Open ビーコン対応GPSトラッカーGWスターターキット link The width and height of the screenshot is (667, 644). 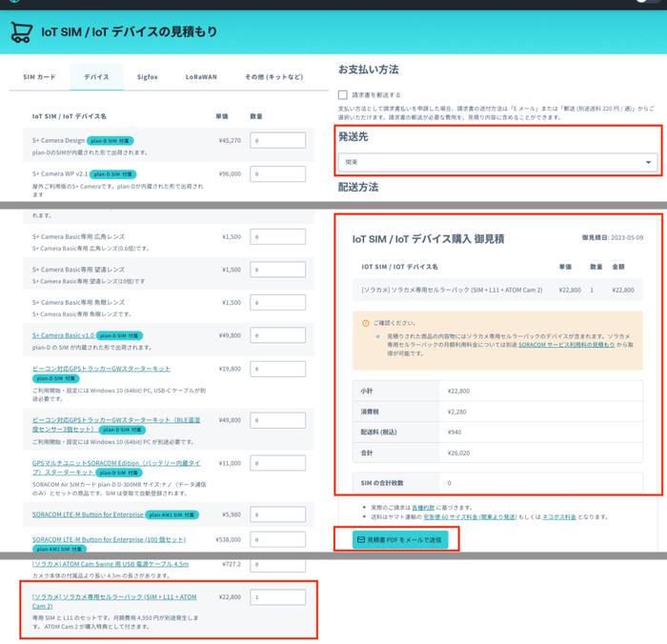[x=101, y=369]
